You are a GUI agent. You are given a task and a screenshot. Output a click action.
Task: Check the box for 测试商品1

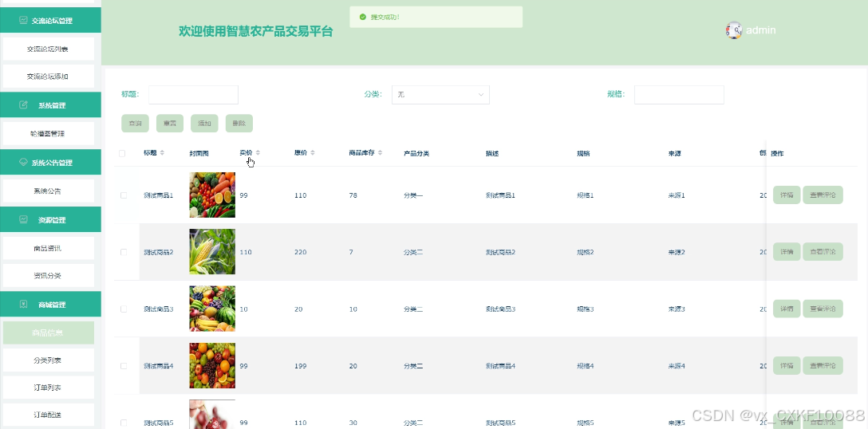click(x=124, y=195)
